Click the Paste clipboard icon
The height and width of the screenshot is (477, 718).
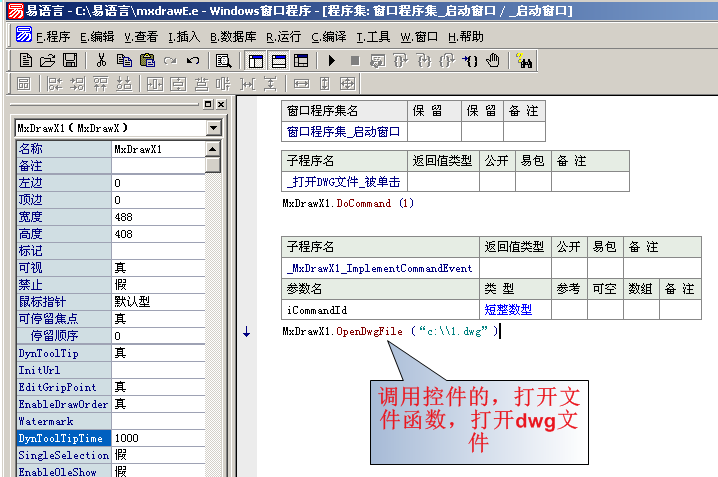tap(147, 60)
